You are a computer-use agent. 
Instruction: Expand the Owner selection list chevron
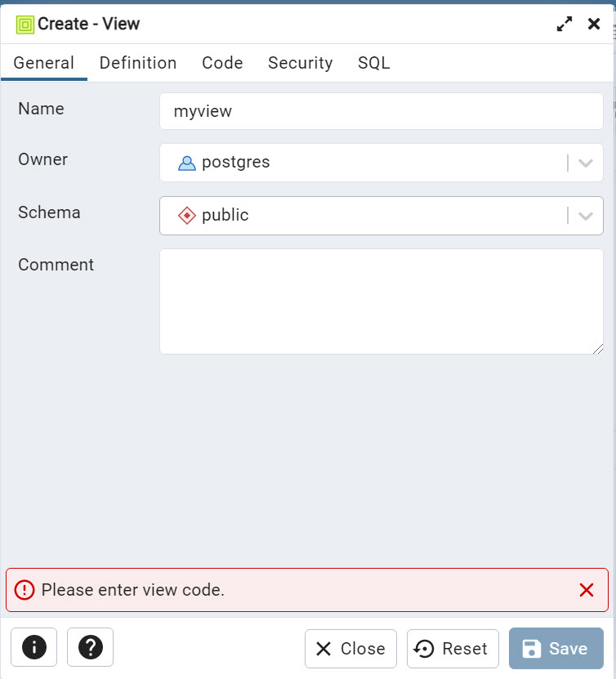point(585,163)
